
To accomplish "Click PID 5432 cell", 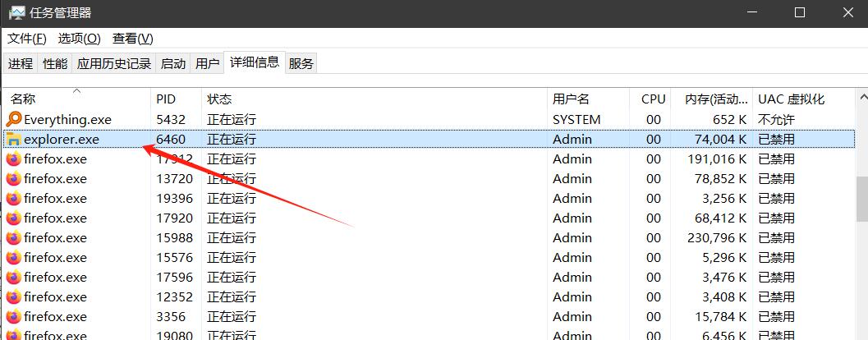I will (x=171, y=120).
